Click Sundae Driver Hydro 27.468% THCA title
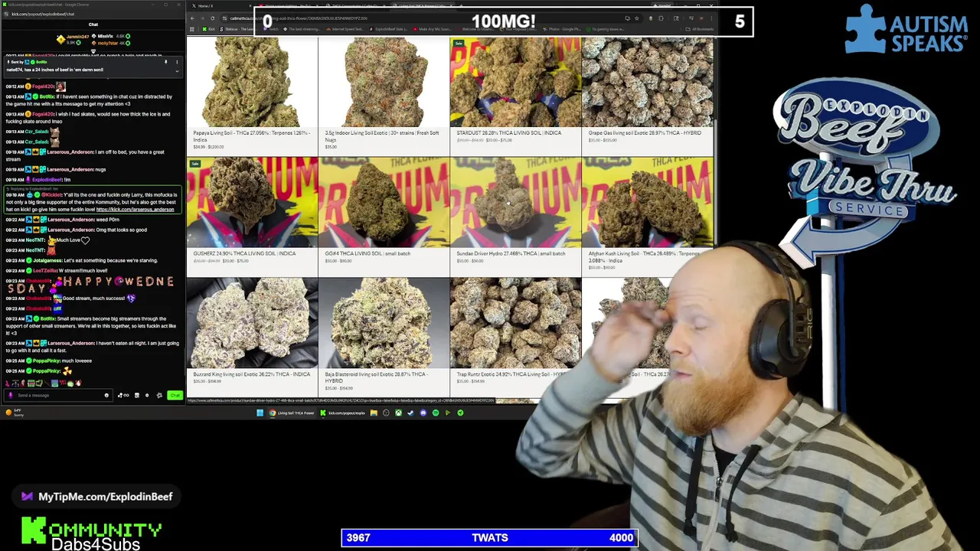The height and width of the screenshot is (551, 980). [511, 253]
